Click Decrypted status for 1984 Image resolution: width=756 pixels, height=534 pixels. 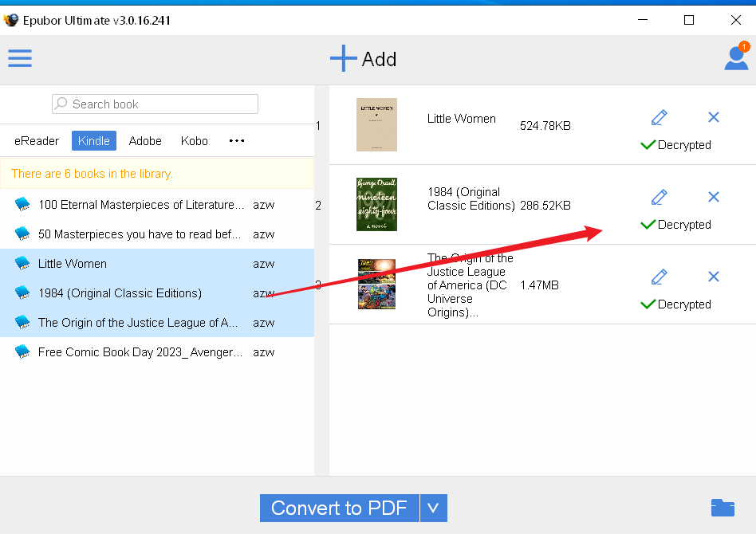pos(676,225)
